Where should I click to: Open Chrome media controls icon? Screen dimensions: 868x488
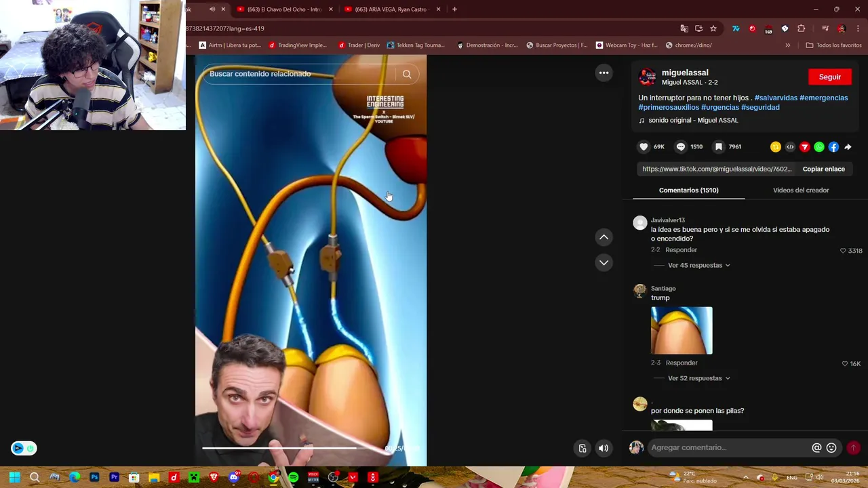pos(825,28)
